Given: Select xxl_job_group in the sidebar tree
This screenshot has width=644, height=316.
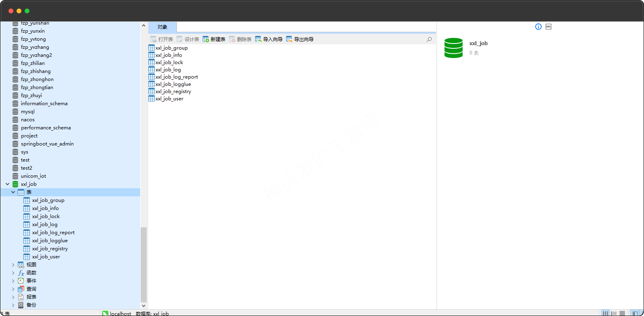Looking at the screenshot, I should [48, 200].
